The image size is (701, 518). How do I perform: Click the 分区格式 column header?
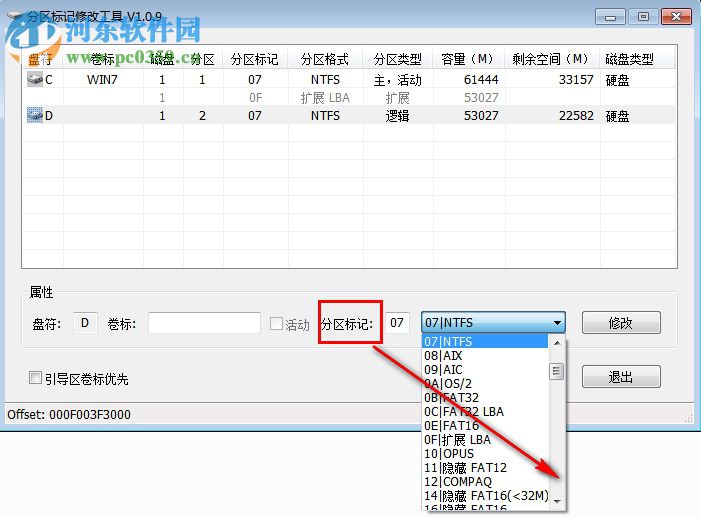pos(325,59)
